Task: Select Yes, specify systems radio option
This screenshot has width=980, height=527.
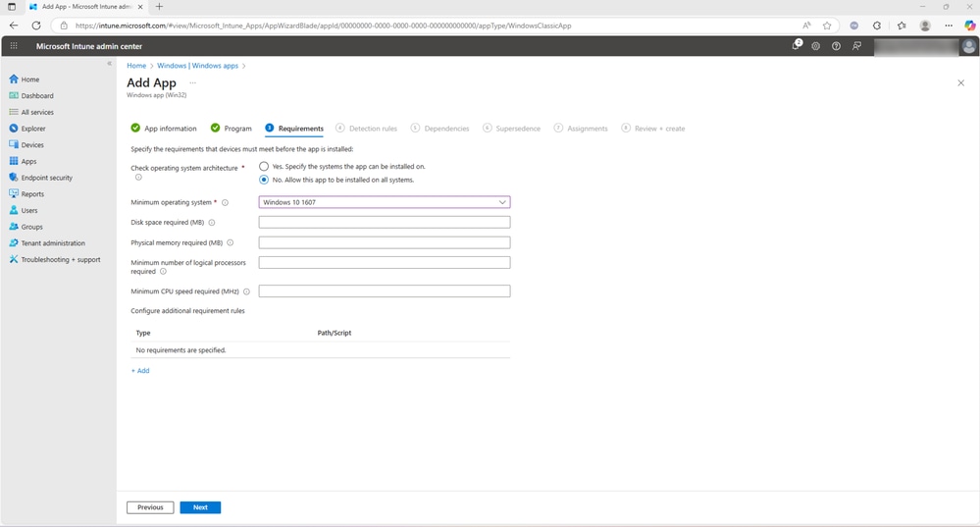Action: point(264,166)
